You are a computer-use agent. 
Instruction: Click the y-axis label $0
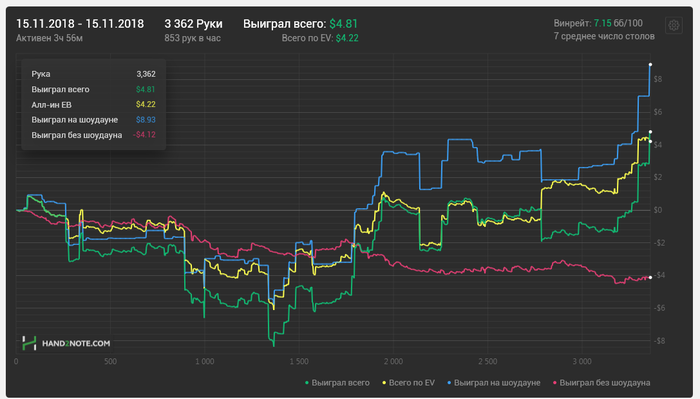coord(658,210)
